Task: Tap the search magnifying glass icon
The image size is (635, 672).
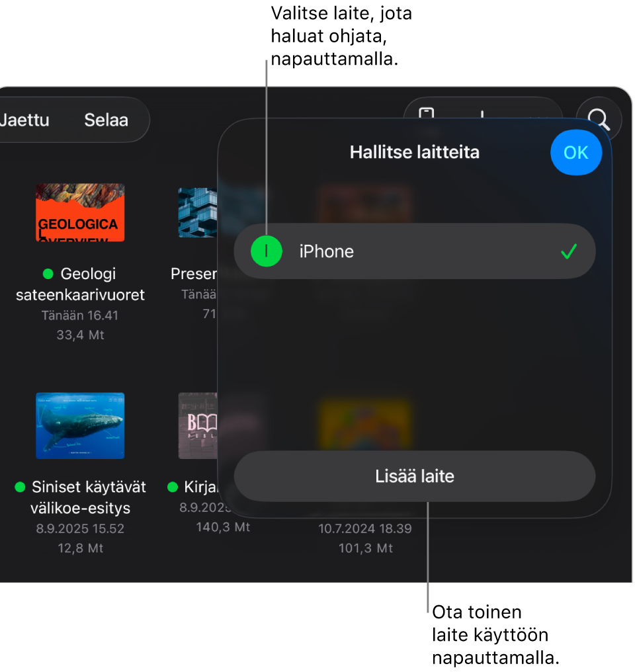Action: (599, 118)
